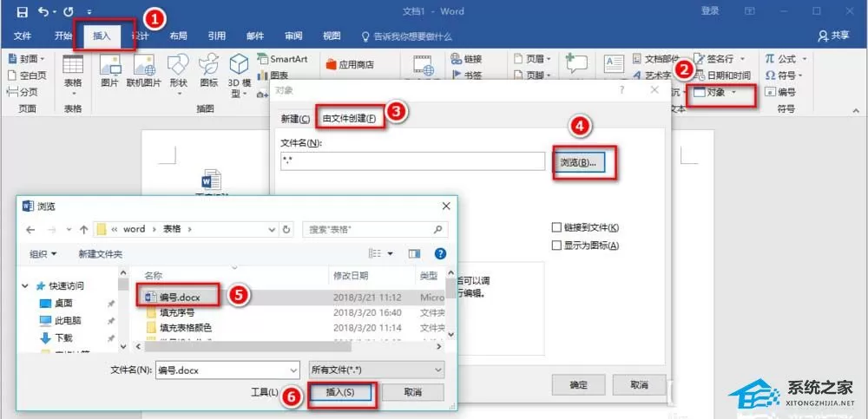The image size is (868, 419).
Task: Click the 图片 insert picture icon
Action: (x=110, y=65)
